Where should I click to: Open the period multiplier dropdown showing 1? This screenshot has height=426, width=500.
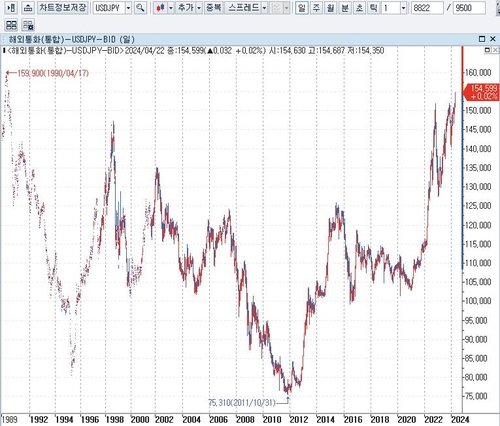tap(403, 8)
